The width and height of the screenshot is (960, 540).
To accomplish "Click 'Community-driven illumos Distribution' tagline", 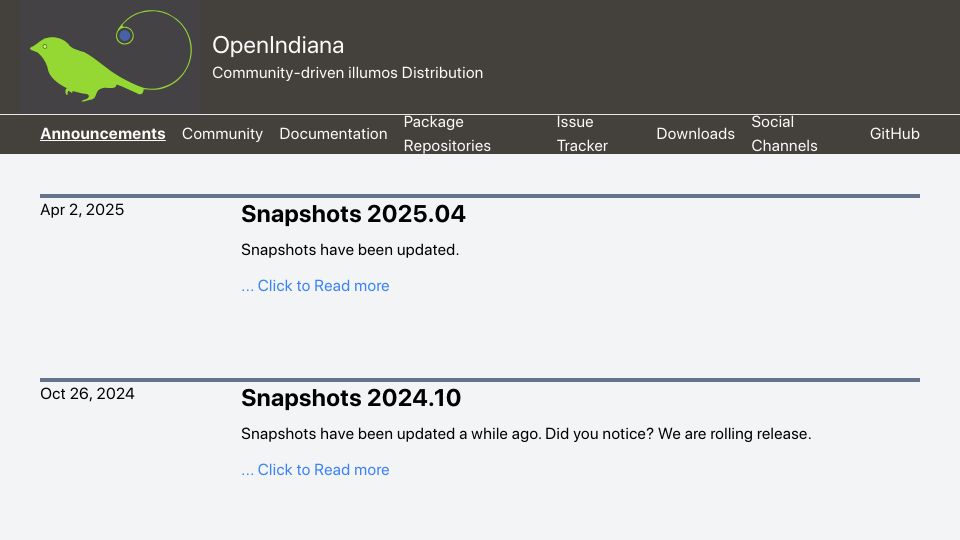I will 348,73.
